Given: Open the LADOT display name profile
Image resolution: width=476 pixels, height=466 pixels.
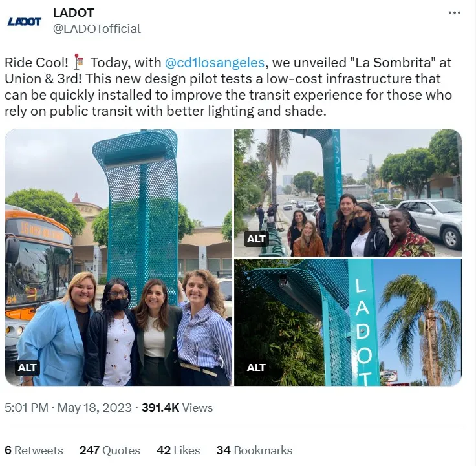Looking at the screenshot, I should coord(74,13).
